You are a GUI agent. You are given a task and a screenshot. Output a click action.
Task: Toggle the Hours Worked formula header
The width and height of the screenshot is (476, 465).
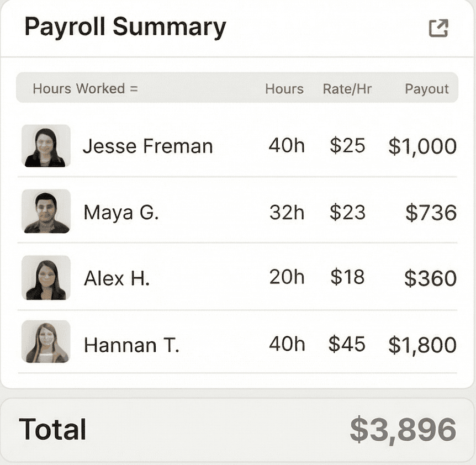coord(86,88)
